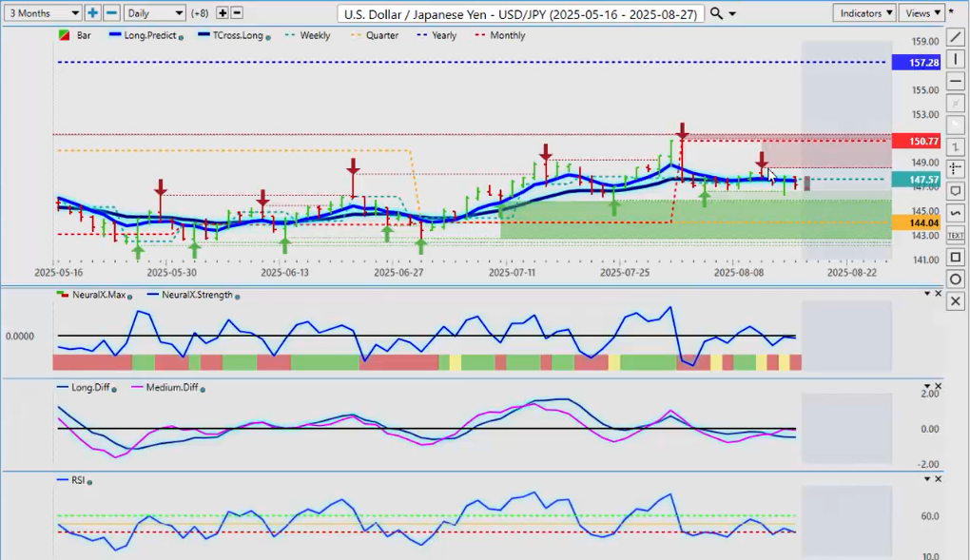Click the blue plus zoom-in button

click(x=92, y=13)
